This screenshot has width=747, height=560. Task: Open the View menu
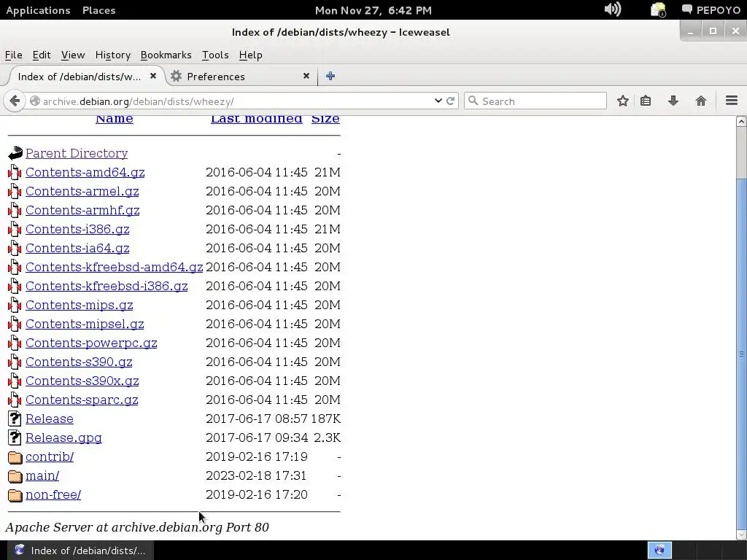click(x=73, y=55)
